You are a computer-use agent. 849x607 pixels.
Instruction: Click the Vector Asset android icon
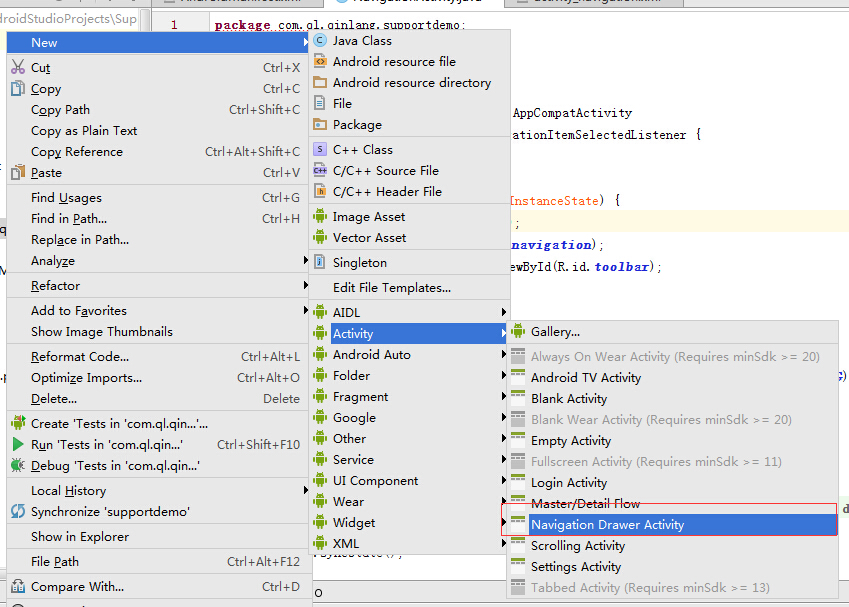321,238
